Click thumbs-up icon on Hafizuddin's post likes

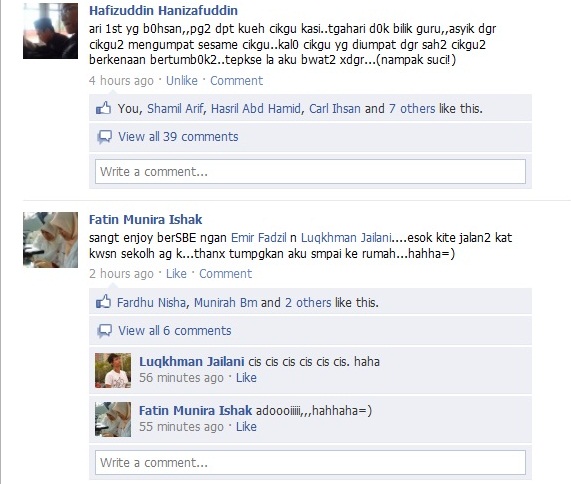pyautogui.click(x=103, y=108)
